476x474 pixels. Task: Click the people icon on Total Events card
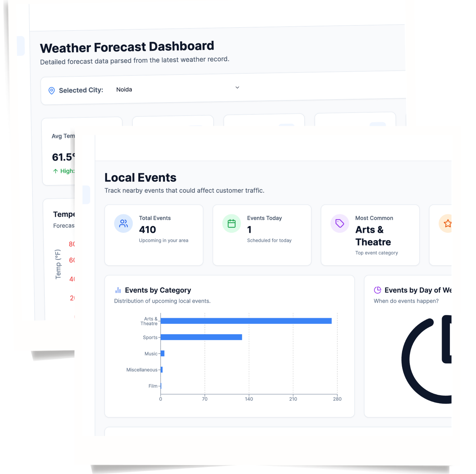pyautogui.click(x=124, y=224)
